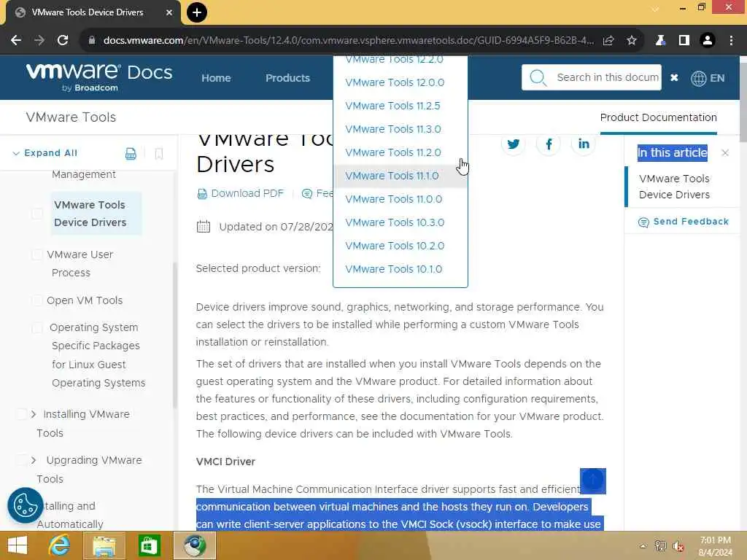Click the bookmark icon in sidebar toolbar
This screenshot has width=747, height=560.
click(x=159, y=153)
